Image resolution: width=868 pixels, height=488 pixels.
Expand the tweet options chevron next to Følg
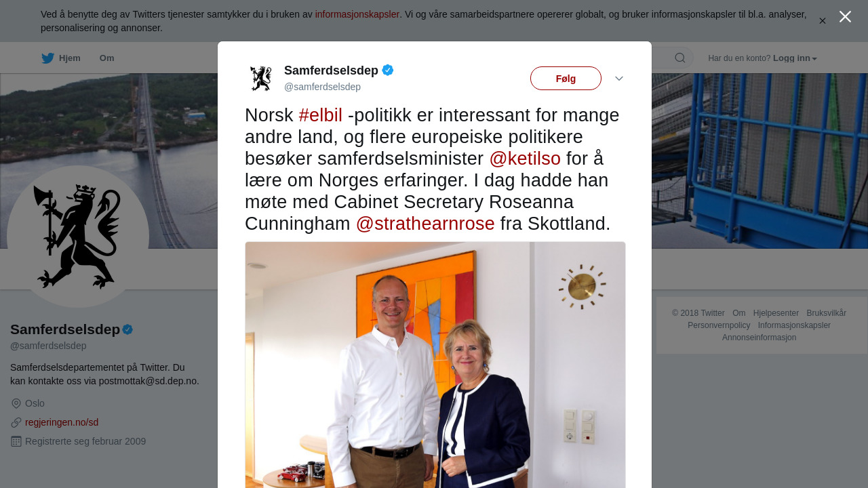(x=619, y=79)
